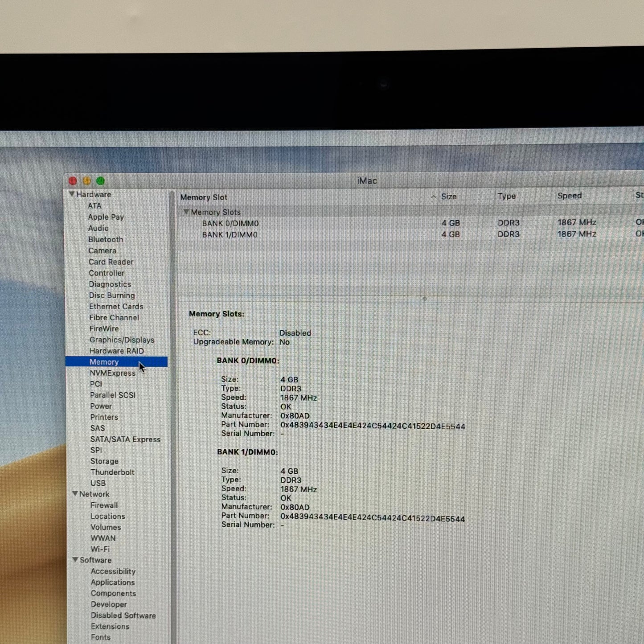Collapse the Hardware section triangle
Image resolution: width=644 pixels, height=644 pixels.
[72, 194]
